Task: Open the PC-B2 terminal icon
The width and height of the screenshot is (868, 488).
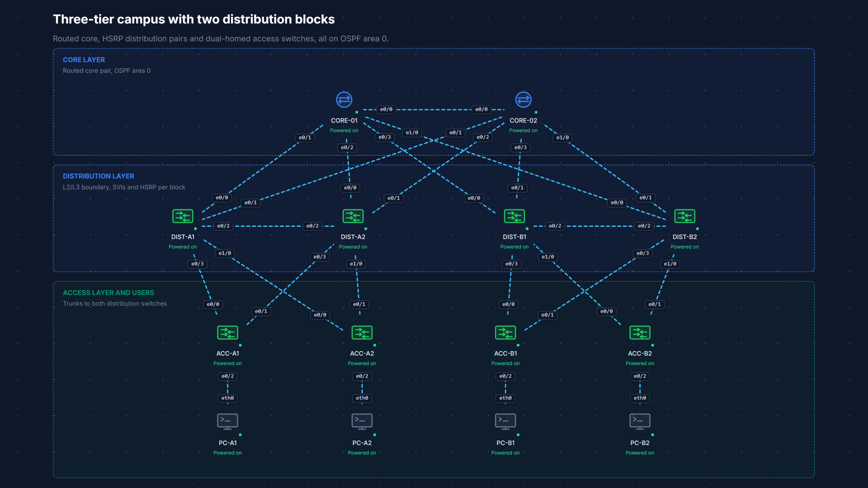Action: click(640, 422)
